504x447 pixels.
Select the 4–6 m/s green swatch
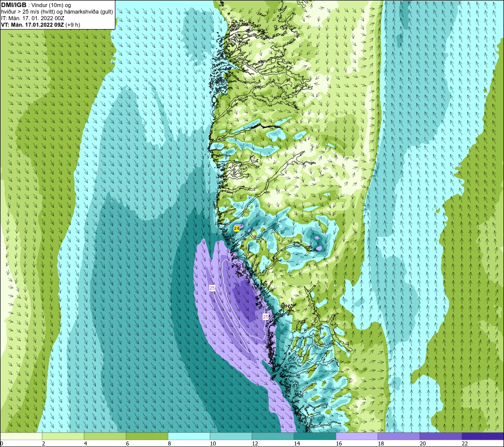[x=105, y=436]
